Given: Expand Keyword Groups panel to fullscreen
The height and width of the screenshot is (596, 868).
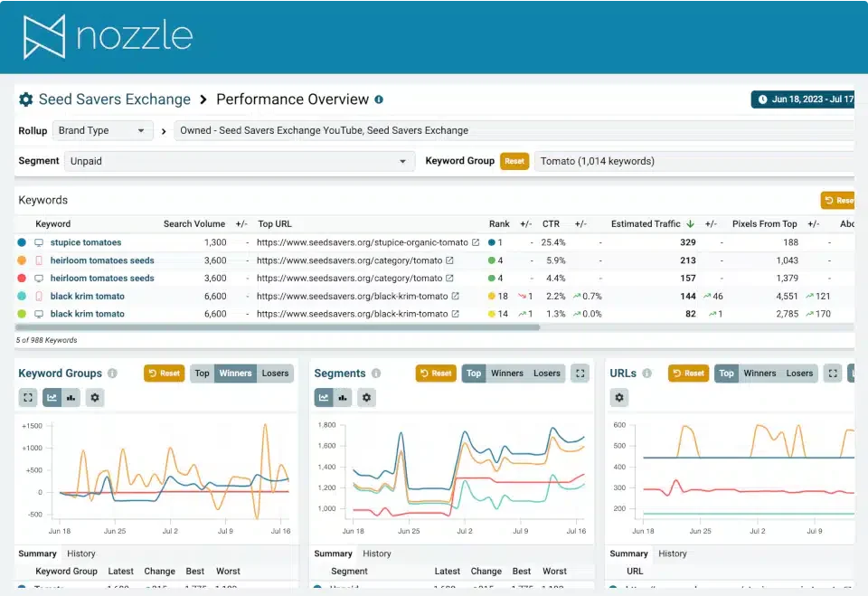Looking at the screenshot, I should pos(25,397).
